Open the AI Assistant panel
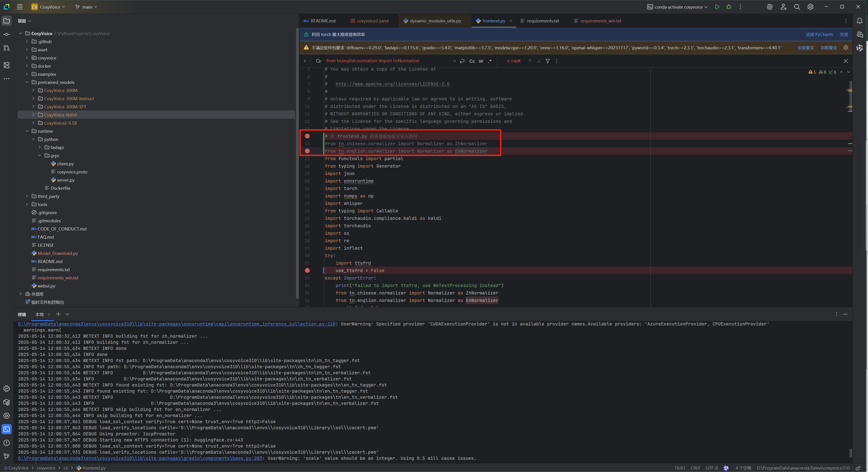 point(769,7)
